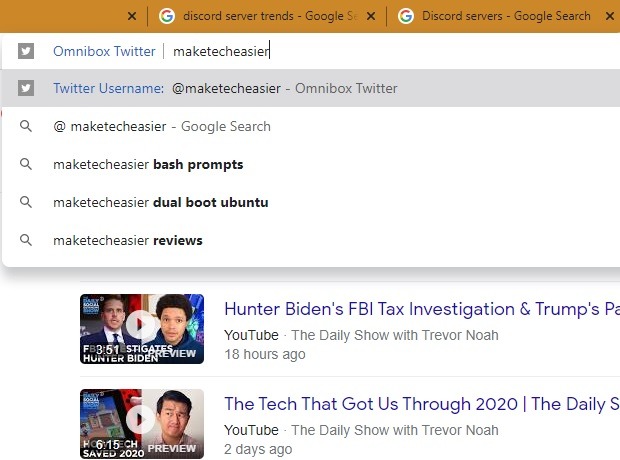Play the Hunter Biden video thumbnail

(142, 329)
